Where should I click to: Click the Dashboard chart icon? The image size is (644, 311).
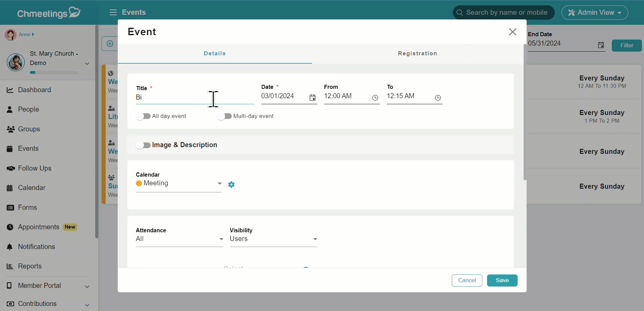pos(10,90)
